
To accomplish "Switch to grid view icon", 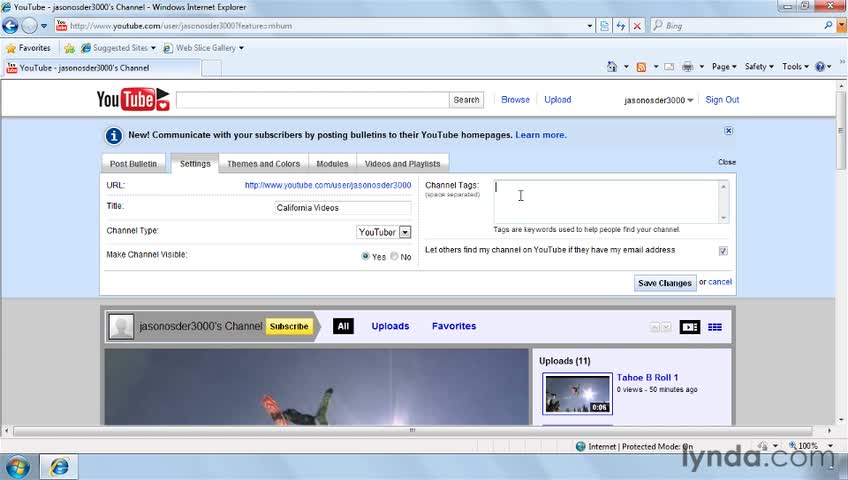I will click(x=715, y=327).
